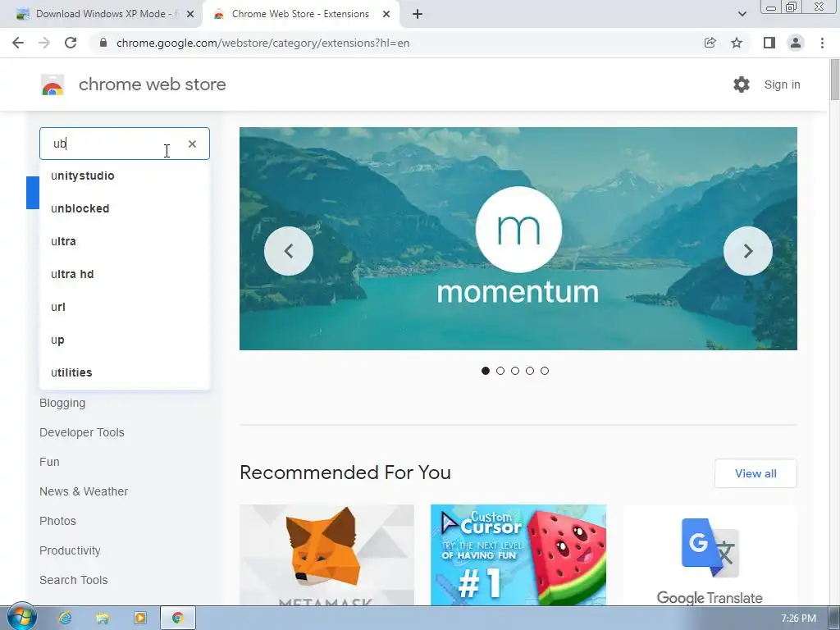Choose the unblocked suggestion
Screen dimensions: 840x630
[x=125, y=208]
